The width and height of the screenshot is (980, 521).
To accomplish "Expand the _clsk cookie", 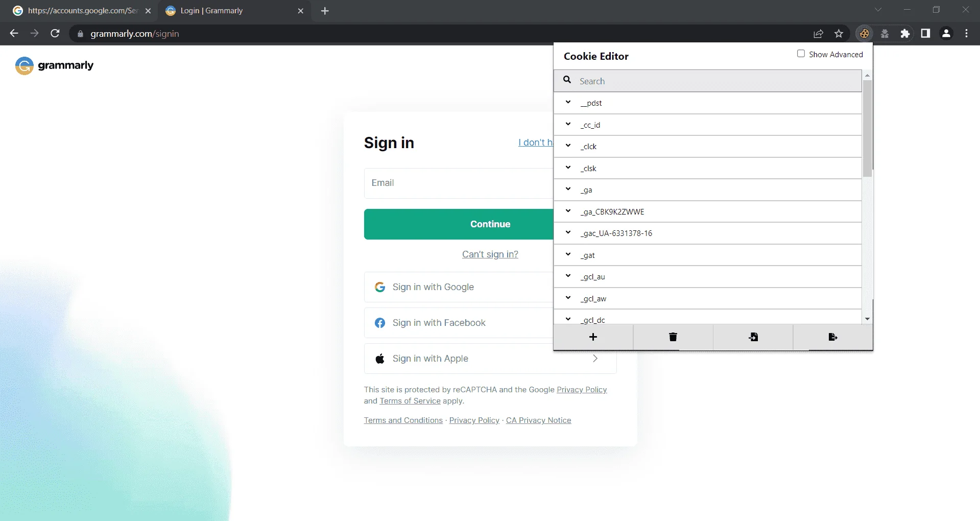I will (707, 169).
